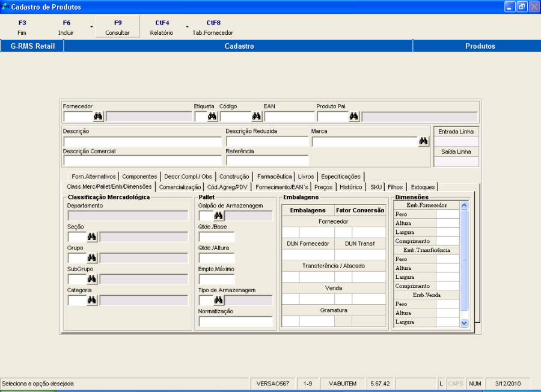This screenshot has height=392, width=541.
Task: Switch to Estoques tab
Action: pyautogui.click(x=423, y=187)
